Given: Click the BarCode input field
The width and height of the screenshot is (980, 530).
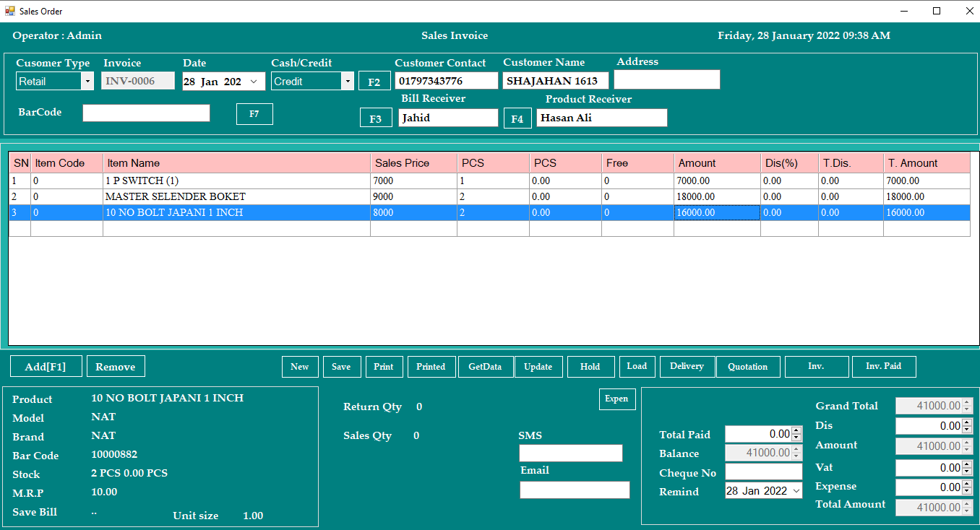Looking at the screenshot, I should (146, 113).
